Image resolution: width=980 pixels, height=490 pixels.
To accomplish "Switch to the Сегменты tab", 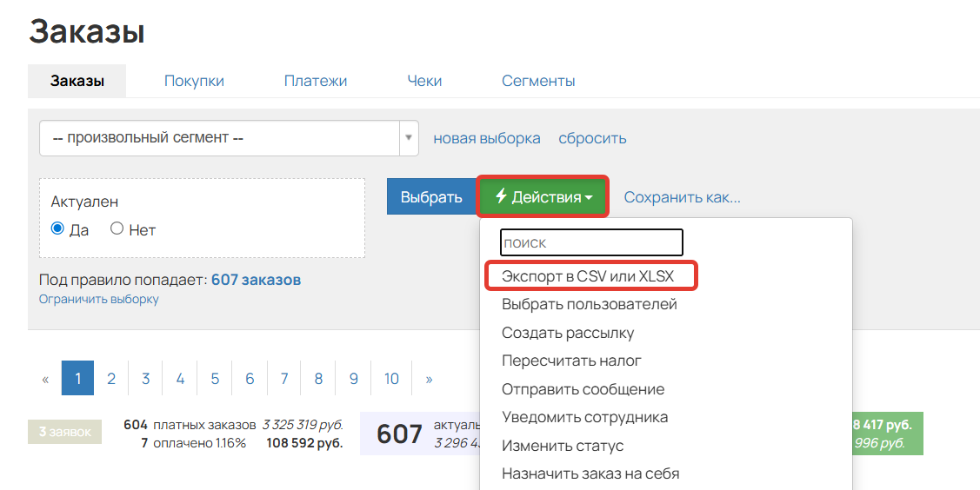I will (538, 81).
